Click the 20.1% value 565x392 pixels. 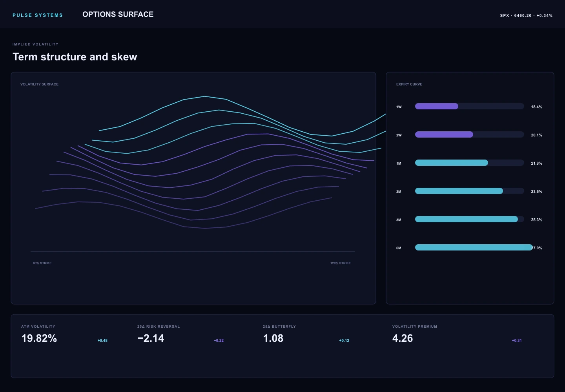coord(537,135)
